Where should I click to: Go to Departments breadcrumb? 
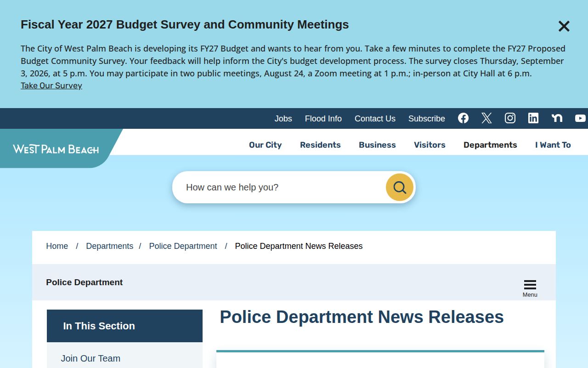coord(109,246)
